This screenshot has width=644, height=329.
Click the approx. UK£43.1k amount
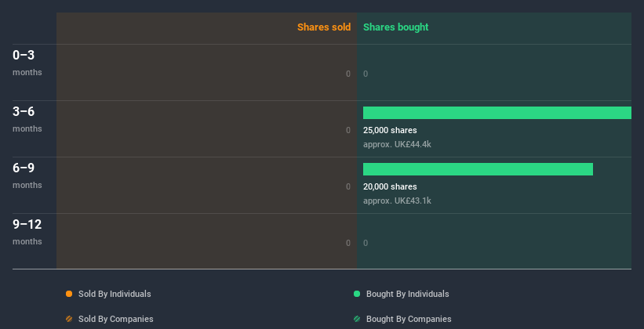(397, 201)
